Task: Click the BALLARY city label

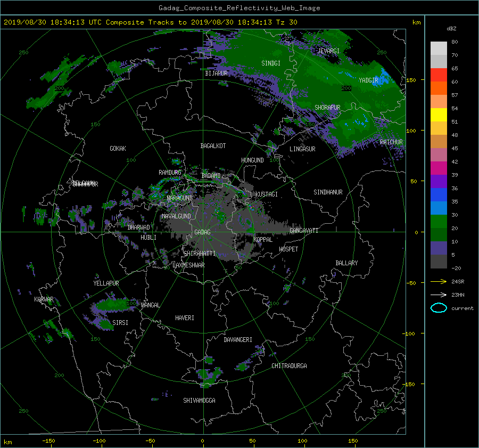Action: click(346, 263)
